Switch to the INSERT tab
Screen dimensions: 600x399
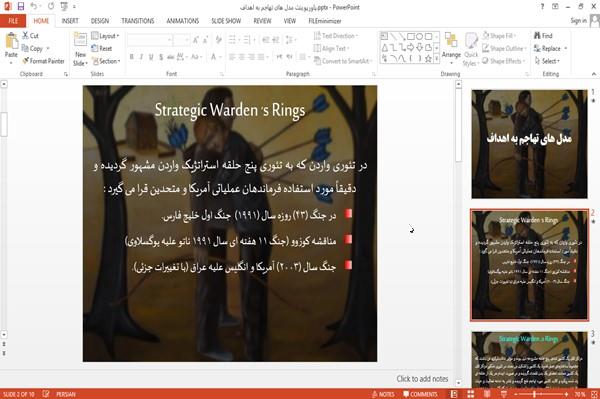(70, 21)
